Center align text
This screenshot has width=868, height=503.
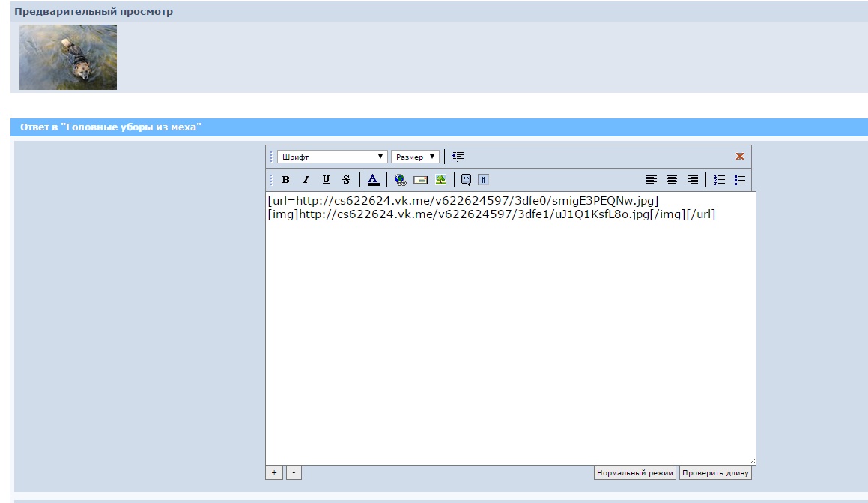[672, 179]
